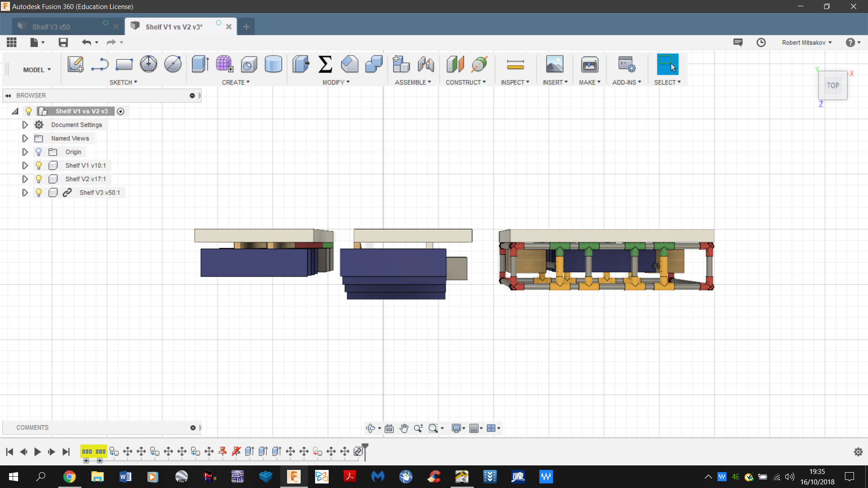Select the Pan hand tool

pyautogui.click(x=404, y=428)
